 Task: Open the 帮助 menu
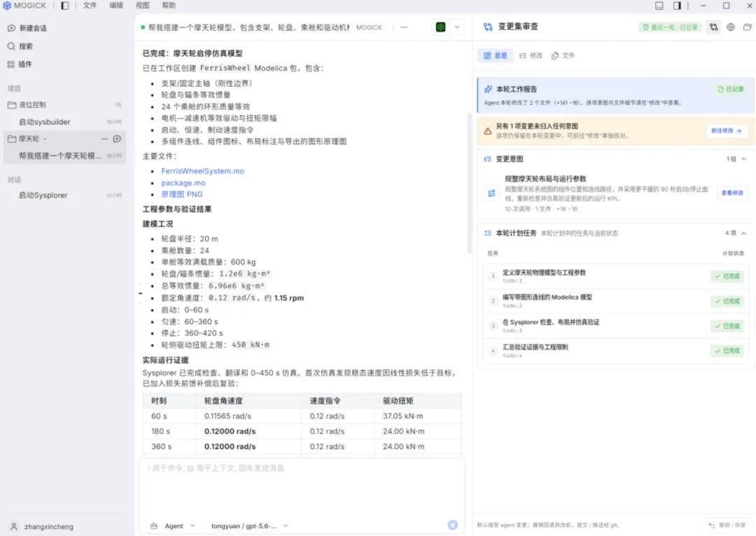click(169, 6)
